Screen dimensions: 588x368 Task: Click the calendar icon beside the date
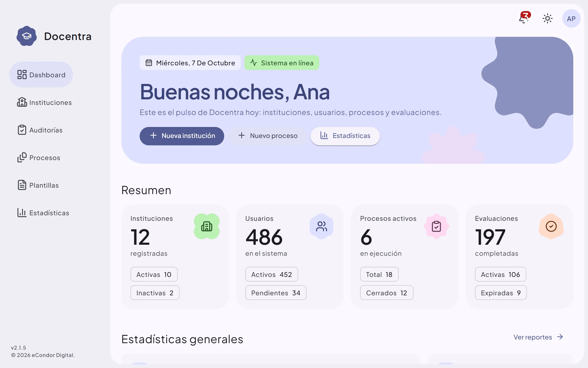pos(149,63)
